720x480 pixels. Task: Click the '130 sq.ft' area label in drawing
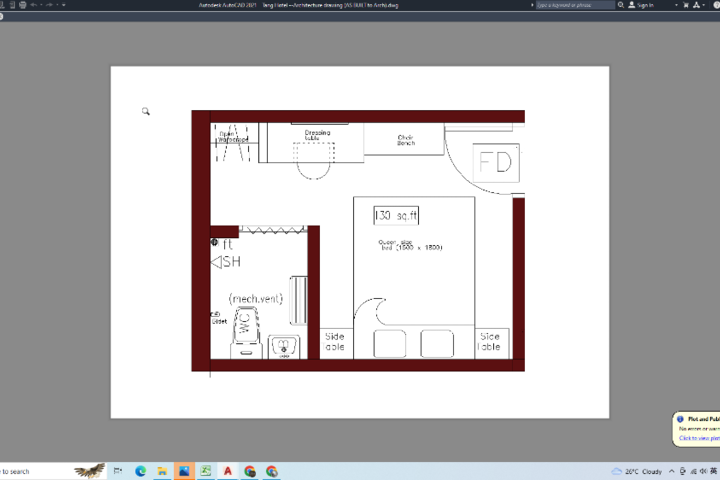click(x=396, y=215)
